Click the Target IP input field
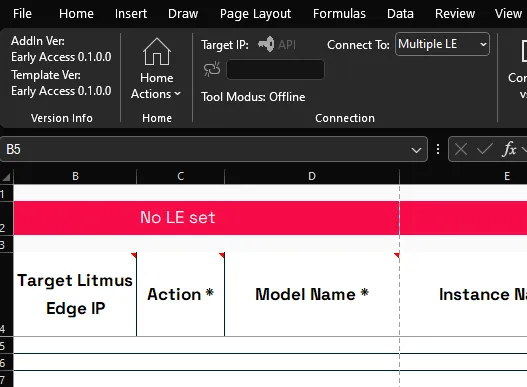 pos(275,69)
